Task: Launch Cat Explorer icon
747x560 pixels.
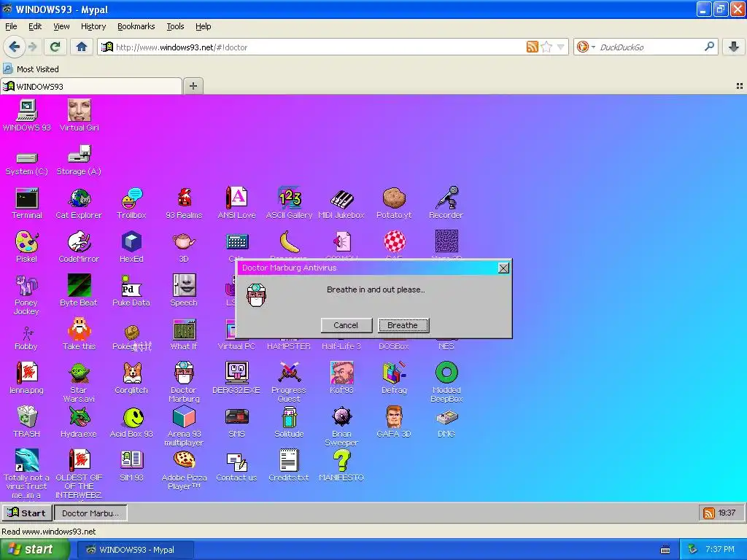Action: tap(79, 203)
